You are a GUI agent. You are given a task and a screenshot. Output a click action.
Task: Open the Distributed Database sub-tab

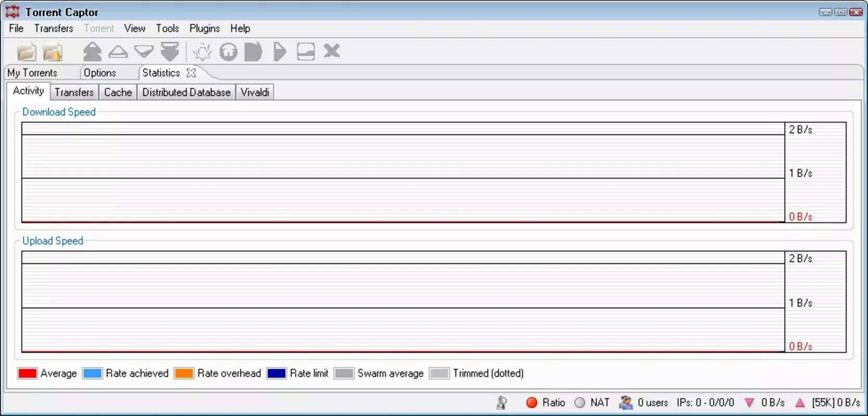click(x=186, y=92)
